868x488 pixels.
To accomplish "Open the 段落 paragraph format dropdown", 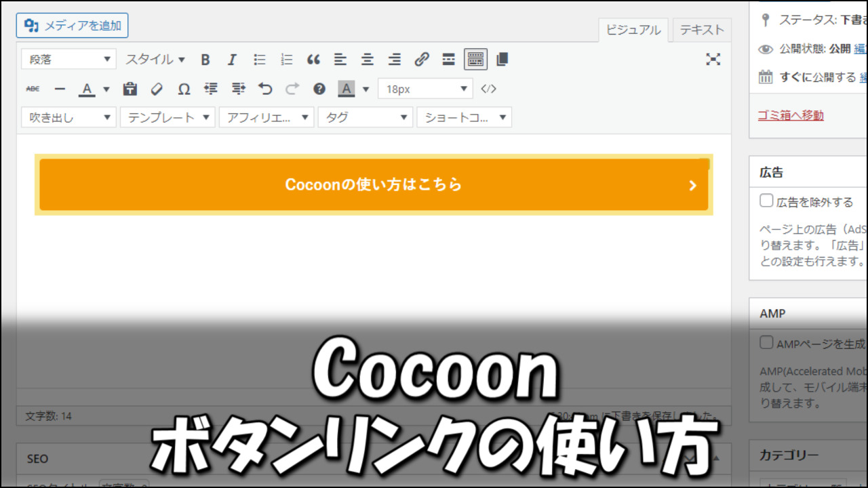I will pyautogui.click(x=68, y=60).
